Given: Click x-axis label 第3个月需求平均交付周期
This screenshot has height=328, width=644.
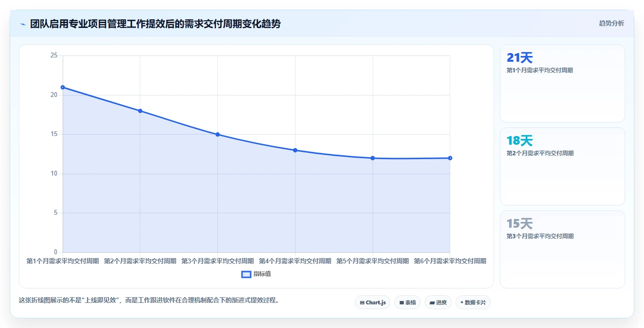Looking at the screenshot, I should pyautogui.click(x=217, y=261).
